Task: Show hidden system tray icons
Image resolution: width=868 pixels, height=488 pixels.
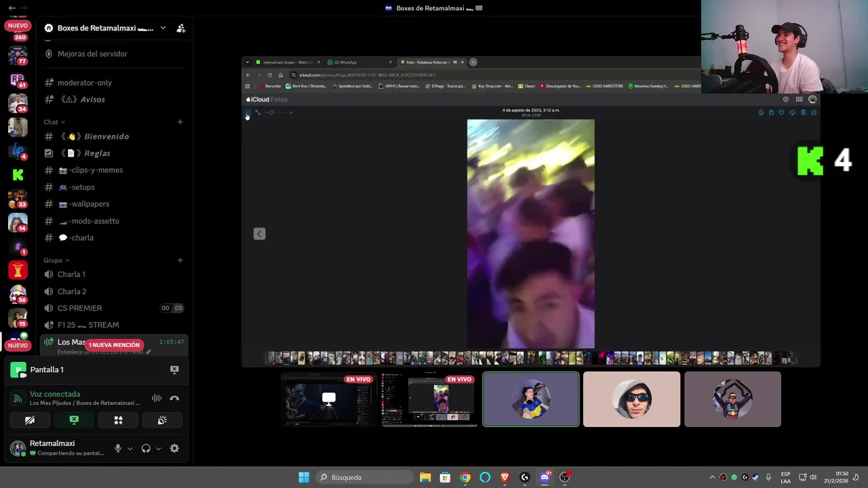Action: coord(712,477)
